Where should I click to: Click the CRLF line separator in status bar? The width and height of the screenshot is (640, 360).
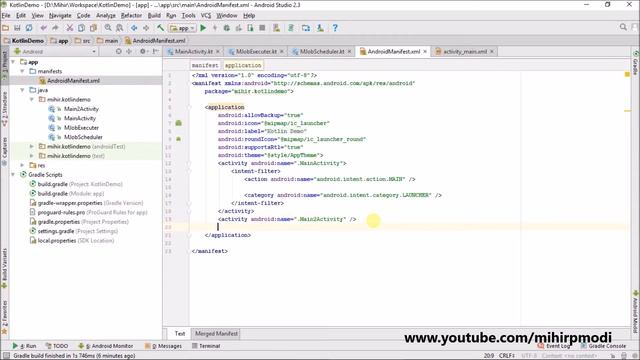pos(507,356)
